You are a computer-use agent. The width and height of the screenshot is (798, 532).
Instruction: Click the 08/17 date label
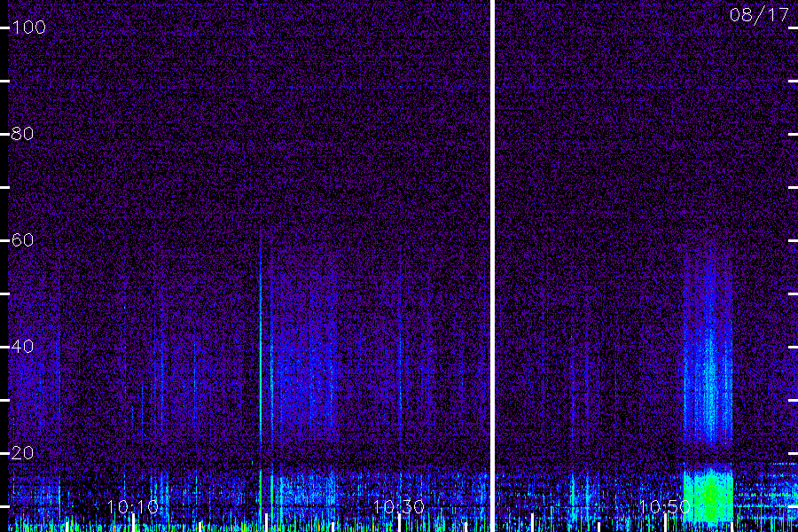[759, 15]
